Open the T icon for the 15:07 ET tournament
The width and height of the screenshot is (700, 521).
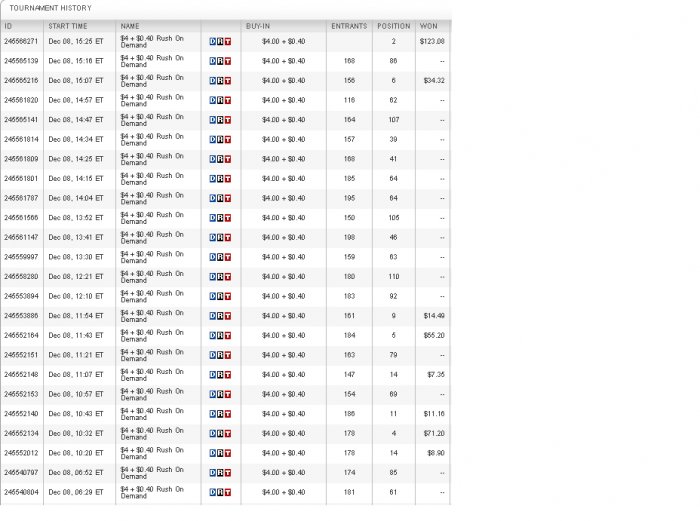click(228, 81)
